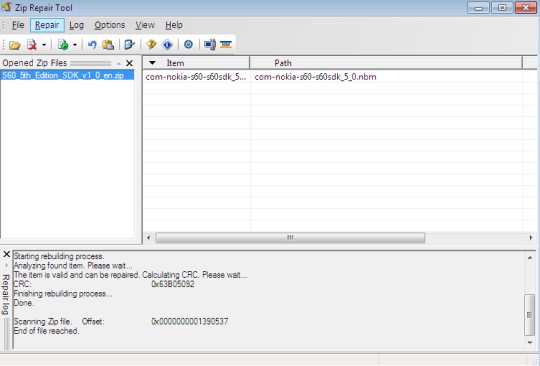Click the Repair log scrollbar thumb
Image resolution: width=540 pixels, height=366 pixels.
coord(529,315)
